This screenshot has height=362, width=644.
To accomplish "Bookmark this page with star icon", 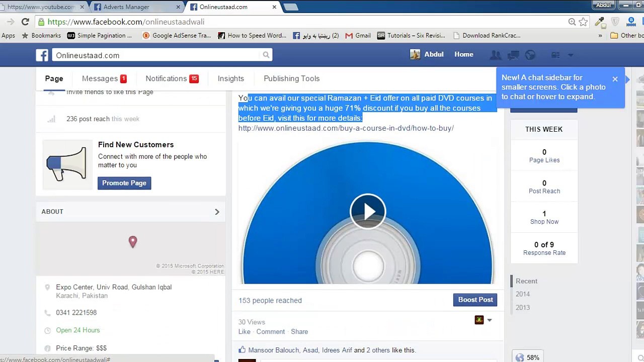I will (x=583, y=22).
